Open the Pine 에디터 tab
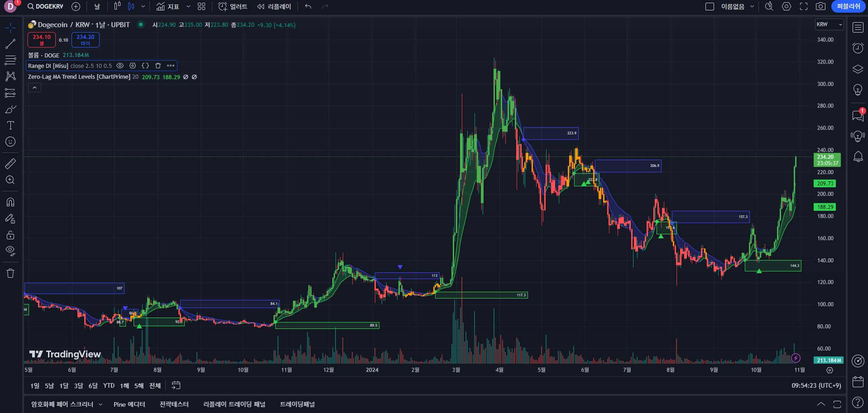868x413 pixels. pos(129,404)
